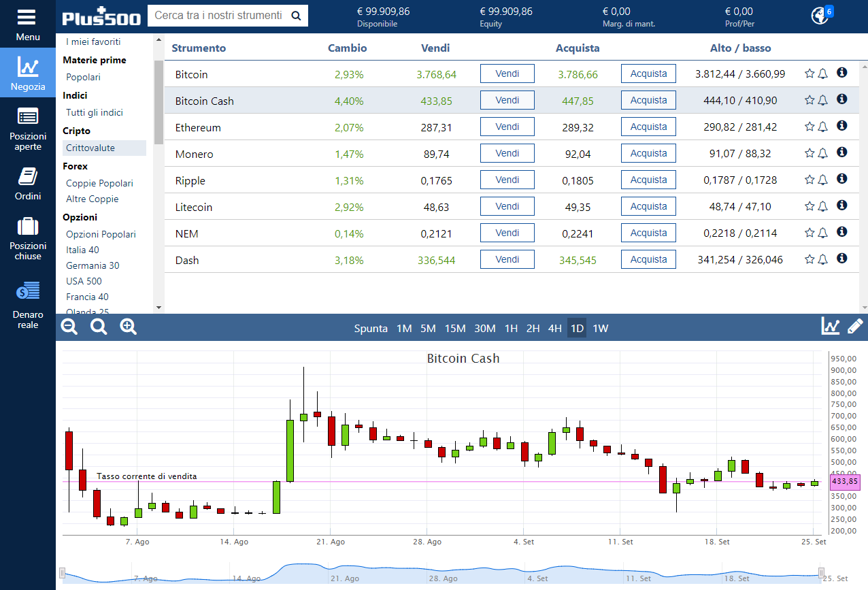
Task: Favorite Bitcoin Cash with star
Action: (809, 100)
